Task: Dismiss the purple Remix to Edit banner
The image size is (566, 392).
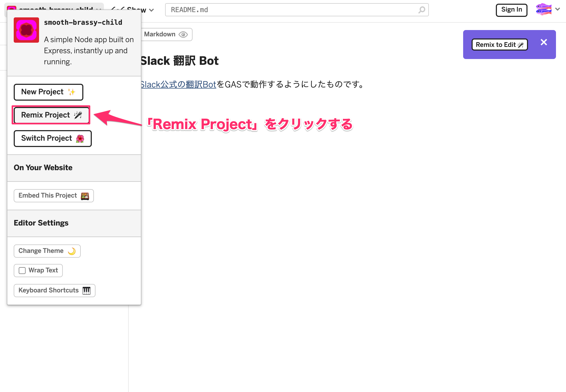Action: pos(544,42)
